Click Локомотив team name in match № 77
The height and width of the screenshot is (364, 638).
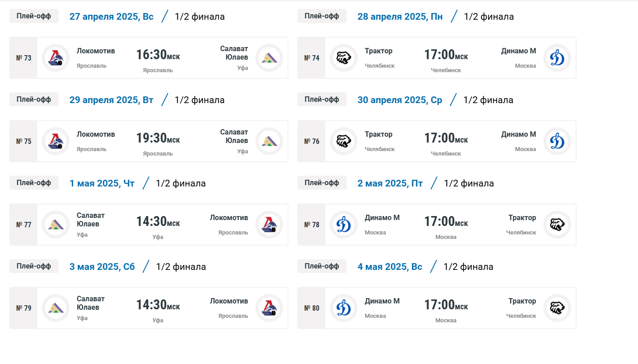(229, 218)
